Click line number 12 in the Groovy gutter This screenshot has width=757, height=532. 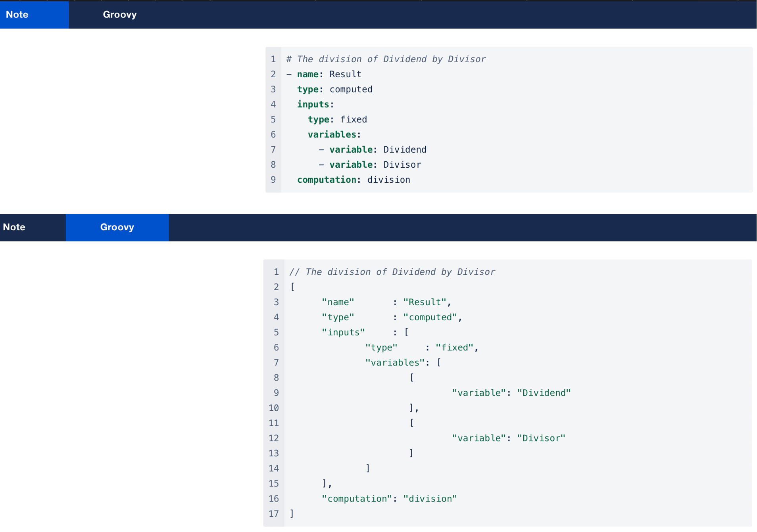tap(274, 438)
